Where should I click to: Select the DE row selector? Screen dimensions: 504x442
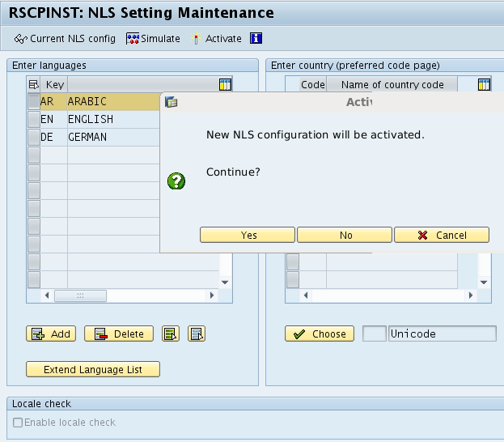tap(34, 137)
